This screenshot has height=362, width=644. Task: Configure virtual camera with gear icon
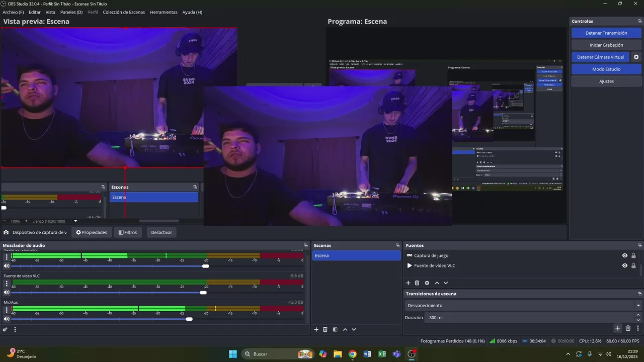636,57
